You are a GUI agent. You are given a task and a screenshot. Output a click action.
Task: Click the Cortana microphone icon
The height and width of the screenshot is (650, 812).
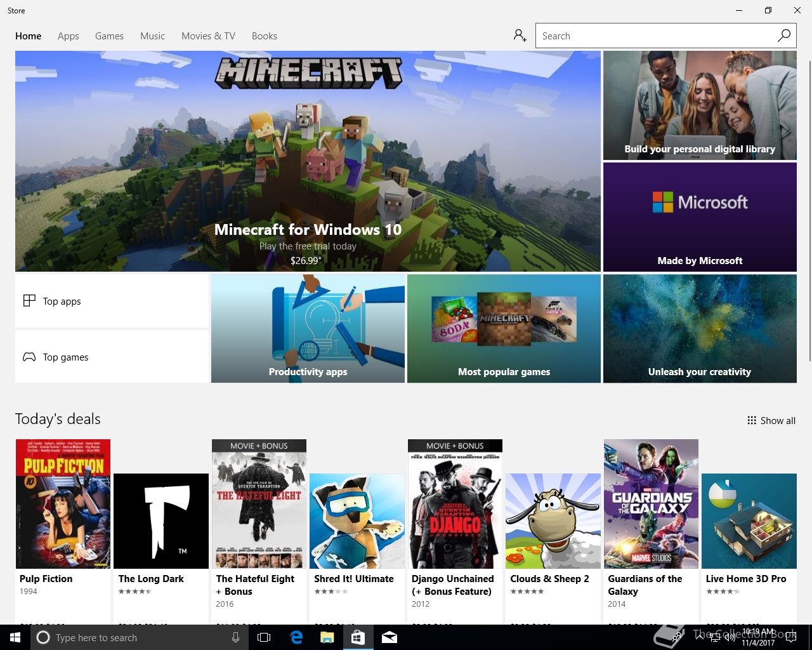[235, 637]
